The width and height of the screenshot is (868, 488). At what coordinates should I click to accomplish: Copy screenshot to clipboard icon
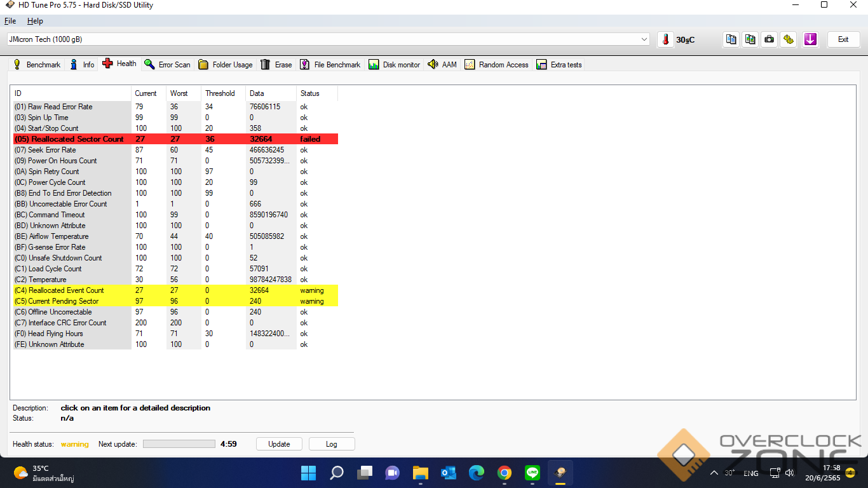click(x=750, y=39)
